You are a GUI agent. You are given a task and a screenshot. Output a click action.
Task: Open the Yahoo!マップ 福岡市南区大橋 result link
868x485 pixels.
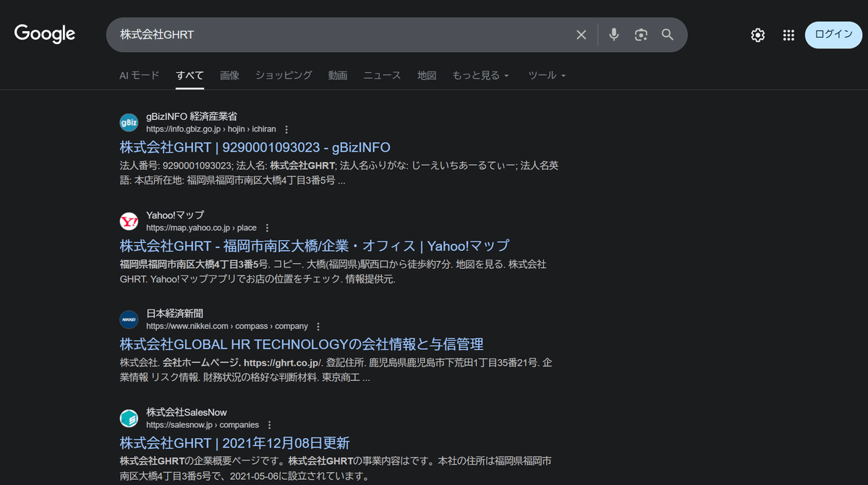[315, 246]
